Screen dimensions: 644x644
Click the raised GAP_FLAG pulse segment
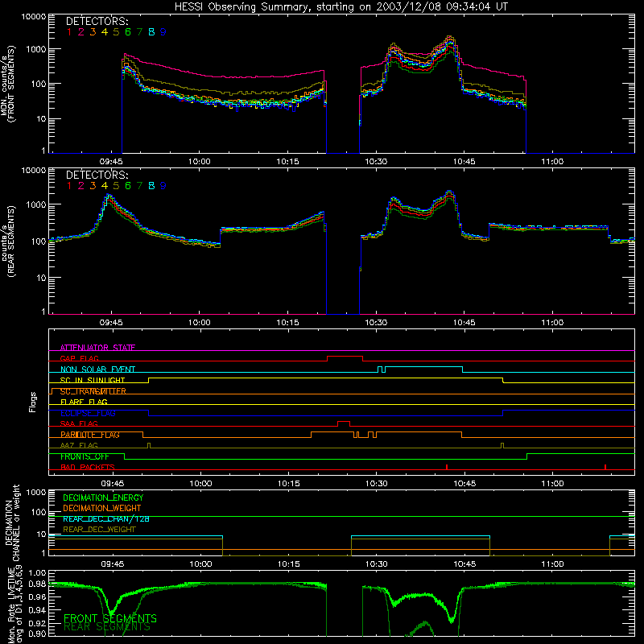click(345, 357)
